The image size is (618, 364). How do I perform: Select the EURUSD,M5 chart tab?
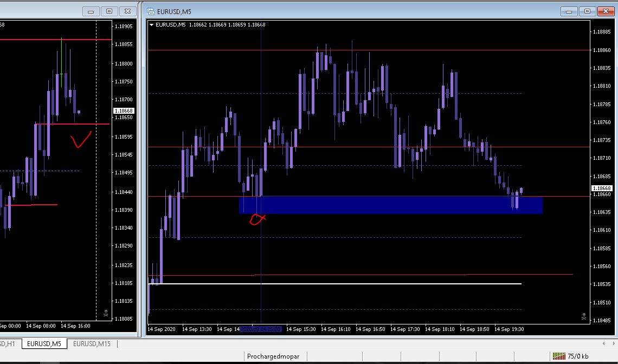pos(44,343)
